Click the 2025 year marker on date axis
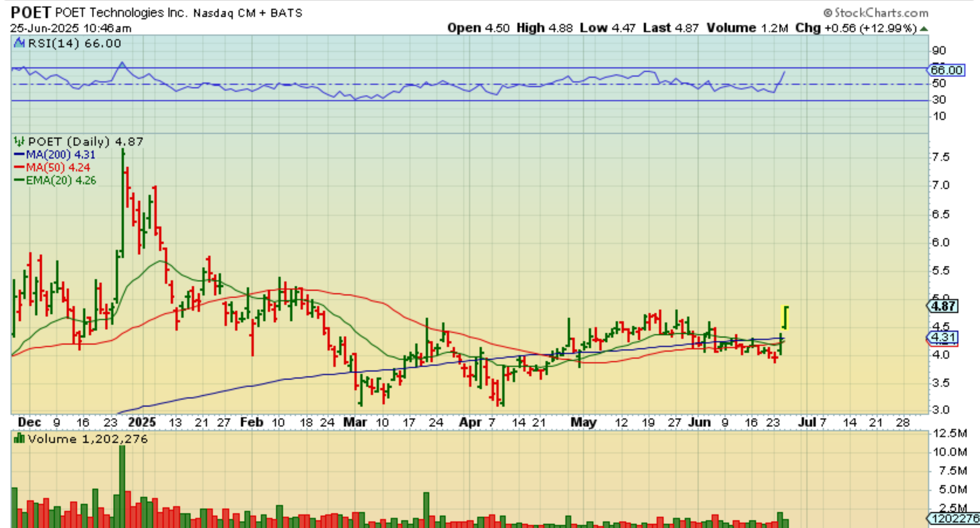Screen dimensions: 980x528 [142, 422]
